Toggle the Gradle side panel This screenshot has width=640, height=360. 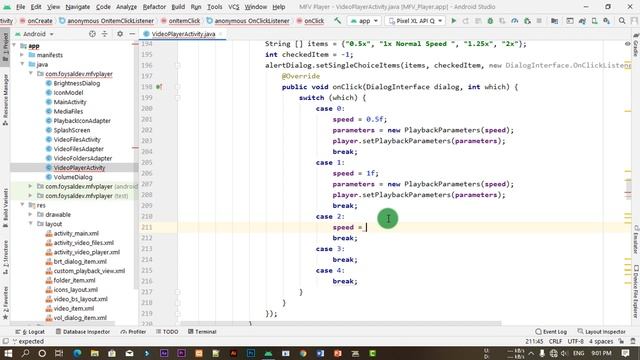[x=636, y=45]
